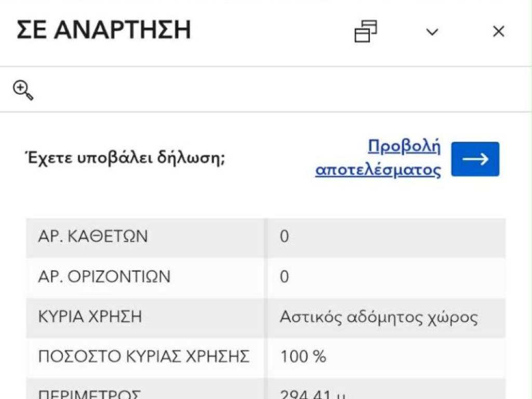Select the ΠΕΡΙΜΕΤΡΟΣ label cell

tap(89, 393)
